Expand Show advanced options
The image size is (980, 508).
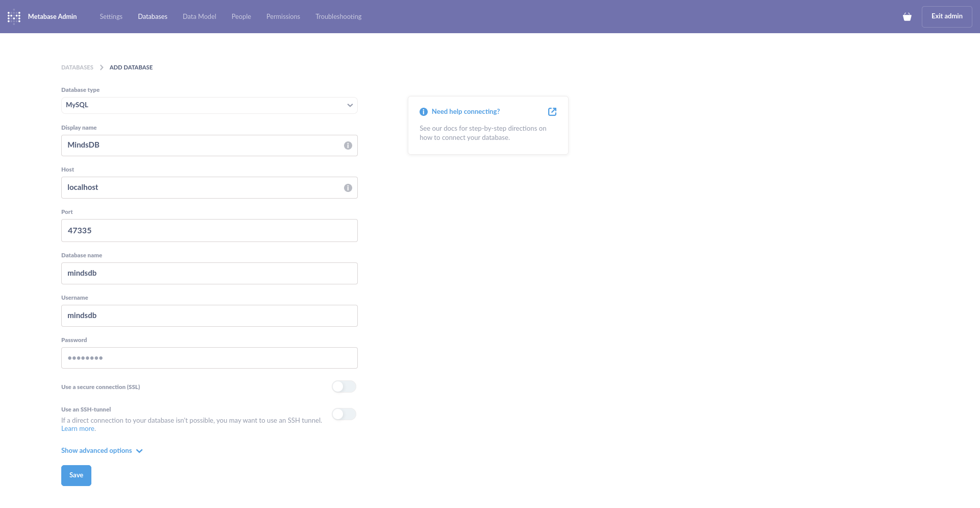(102, 451)
